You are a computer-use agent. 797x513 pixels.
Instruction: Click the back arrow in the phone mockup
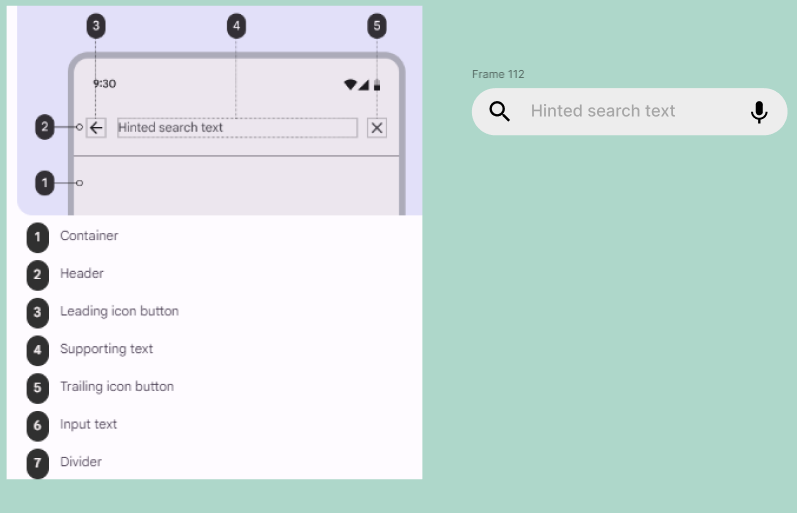(96, 128)
